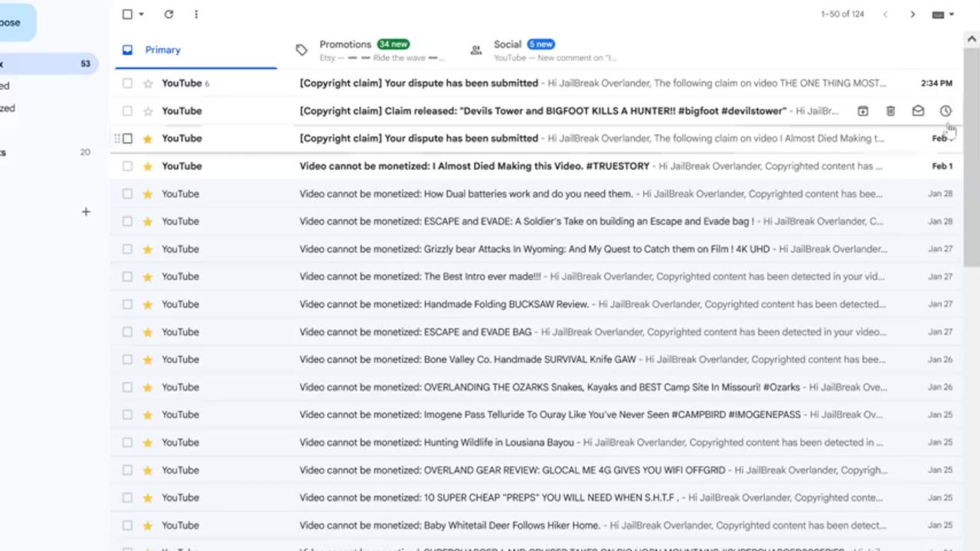980x551 pixels.
Task: Unstar the Grizzly bear Attacks email
Action: pyautogui.click(x=148, y=249)
